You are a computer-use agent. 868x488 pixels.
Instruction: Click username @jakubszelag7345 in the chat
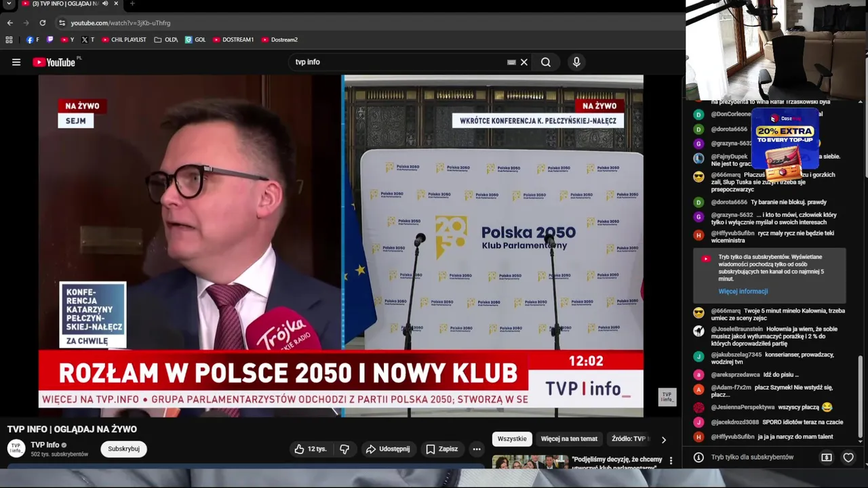coord(736,355)
